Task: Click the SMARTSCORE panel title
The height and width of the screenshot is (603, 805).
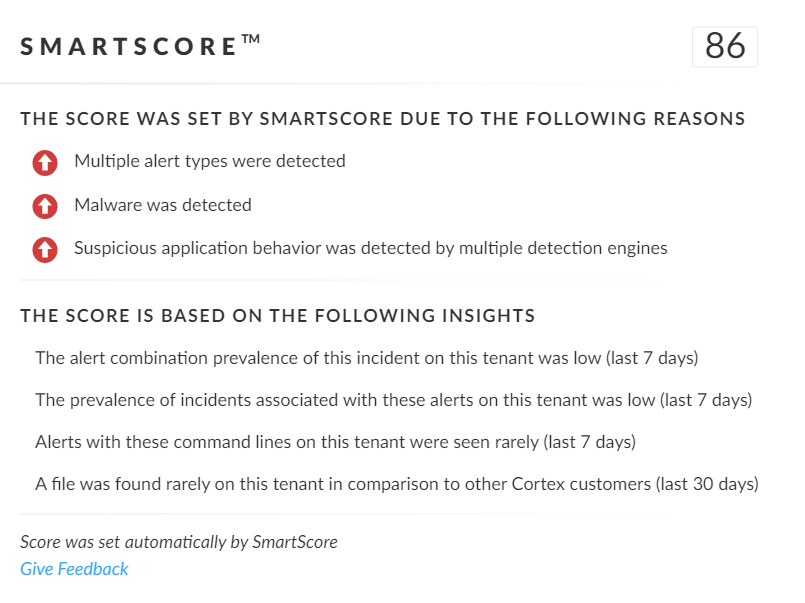Action: coord(128,47)
